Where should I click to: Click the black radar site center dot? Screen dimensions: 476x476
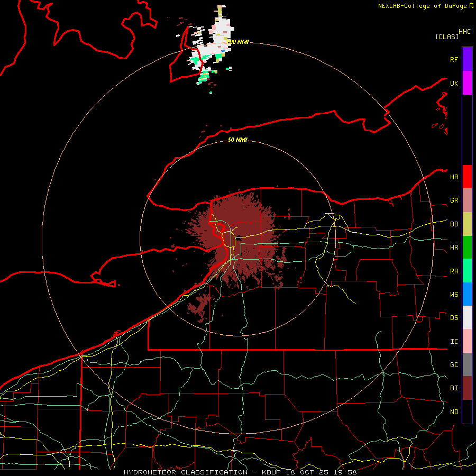click(239, 237)
